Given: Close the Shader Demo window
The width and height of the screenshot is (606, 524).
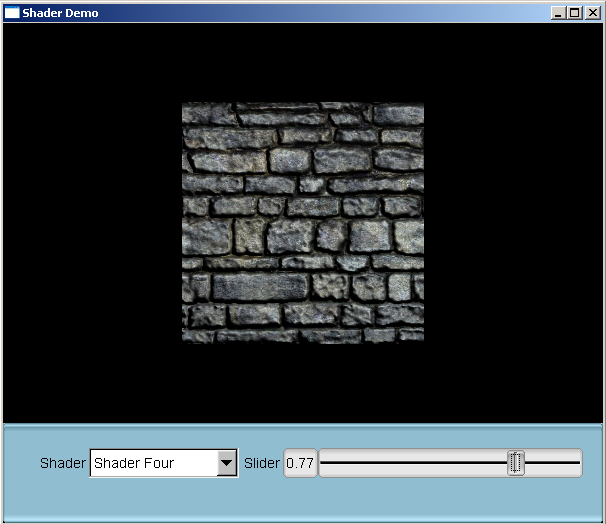Looking at the screenshot, I should point(591,13).
